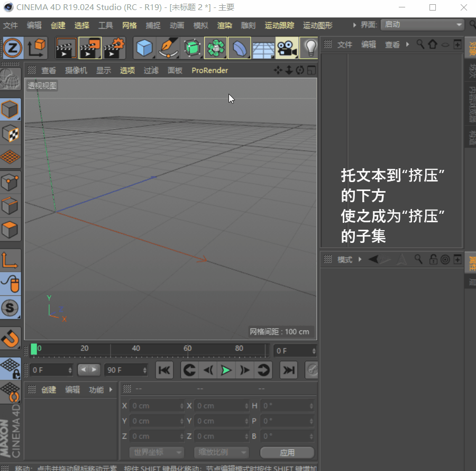This screenshot has height=471, width=476.
Task: Open the MoGraph Array green flower icon
Action: 216,48
